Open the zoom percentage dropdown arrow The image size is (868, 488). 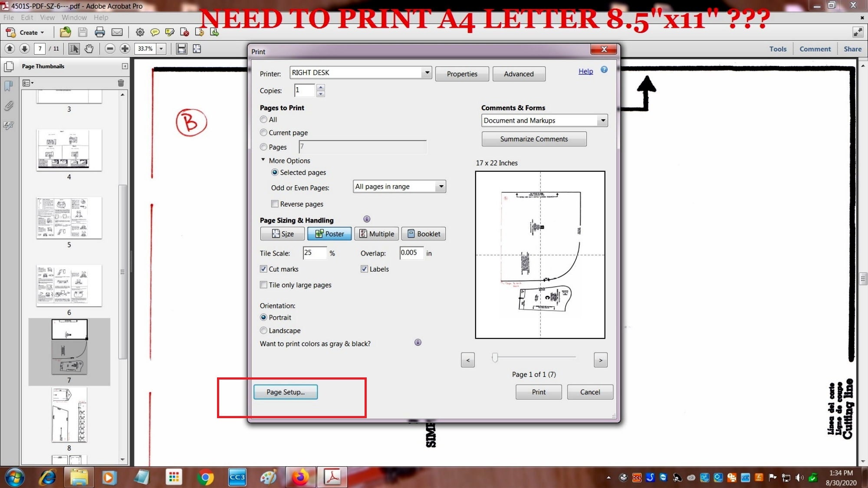161,49
